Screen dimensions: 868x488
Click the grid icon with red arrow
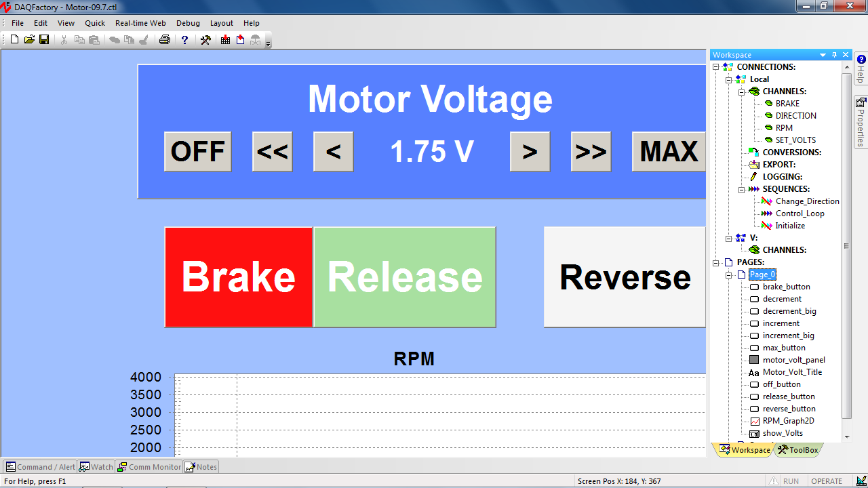226,40
